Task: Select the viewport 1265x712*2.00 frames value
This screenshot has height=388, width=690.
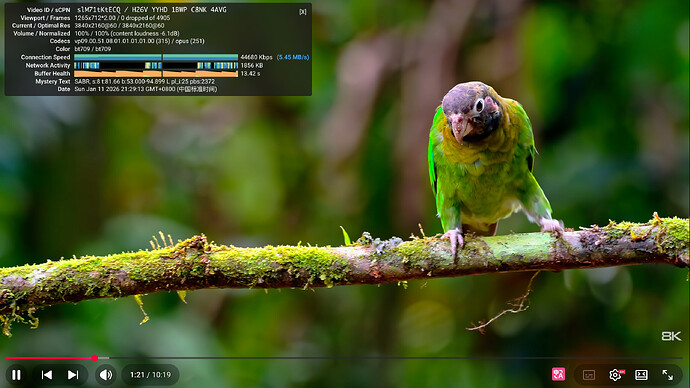Action: 122,18
